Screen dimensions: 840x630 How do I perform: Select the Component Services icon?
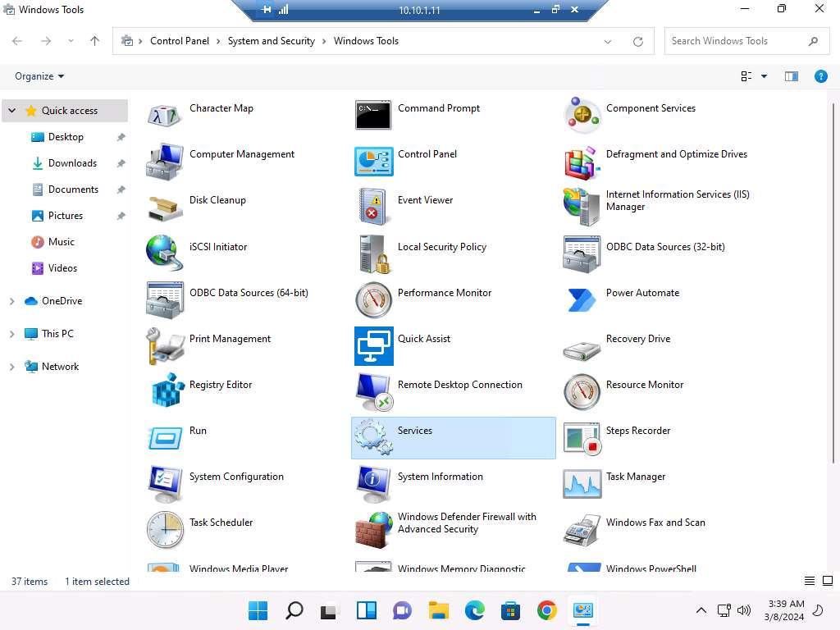coord(582,115)
